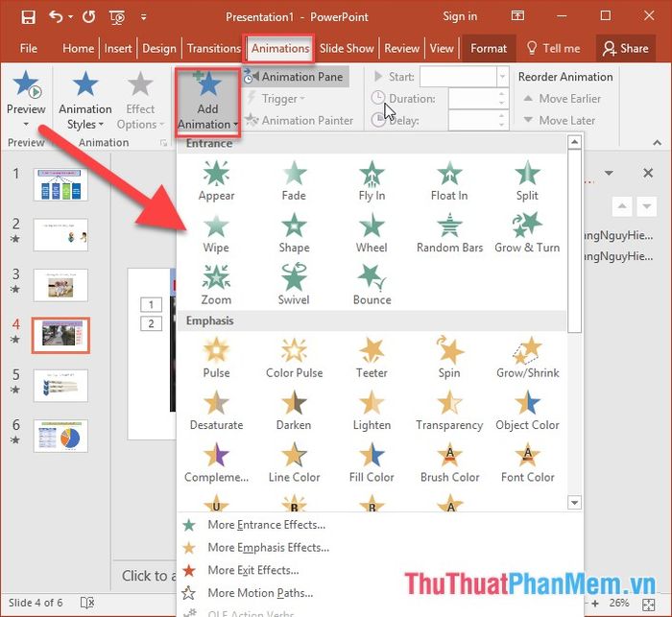Screen dimensions: 672x617
Task: Toggle the Animation Pane button
Action: [x=295, y=77]
